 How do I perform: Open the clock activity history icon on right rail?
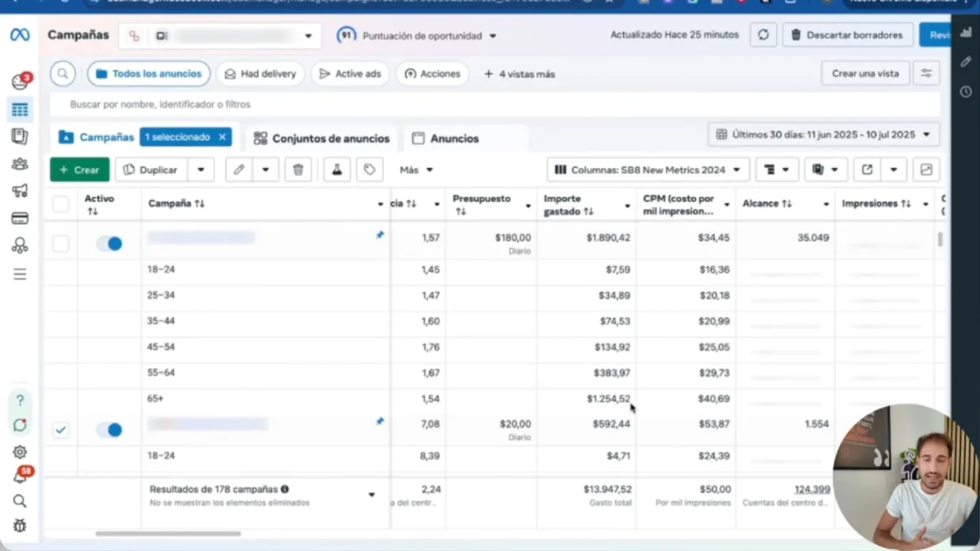966,92
